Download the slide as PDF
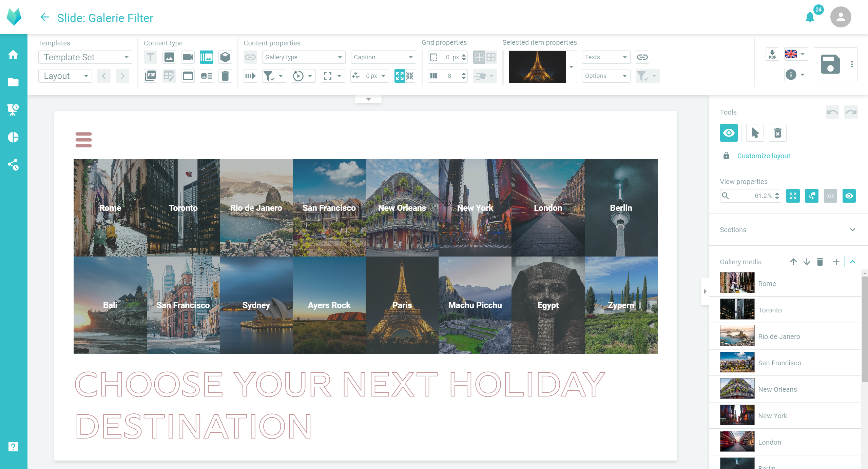Image resolution: width=868 pixels, height=469 pixels. 772,54
